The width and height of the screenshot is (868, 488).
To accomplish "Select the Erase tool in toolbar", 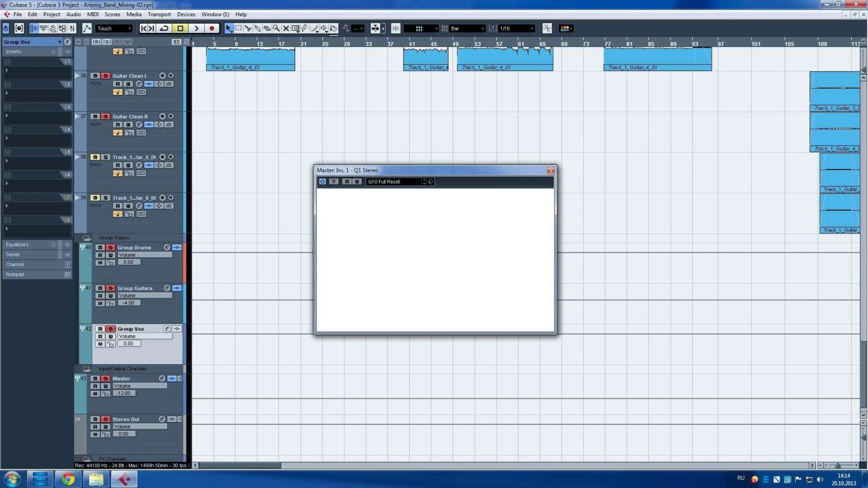I will pyautogui.click(x=267, y=28).
